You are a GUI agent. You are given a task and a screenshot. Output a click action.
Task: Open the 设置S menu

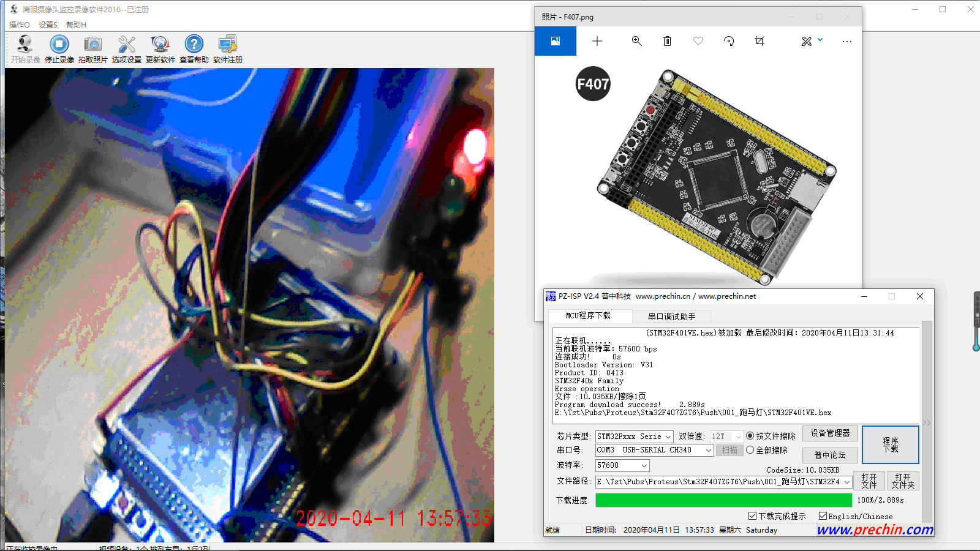point(48,25)
